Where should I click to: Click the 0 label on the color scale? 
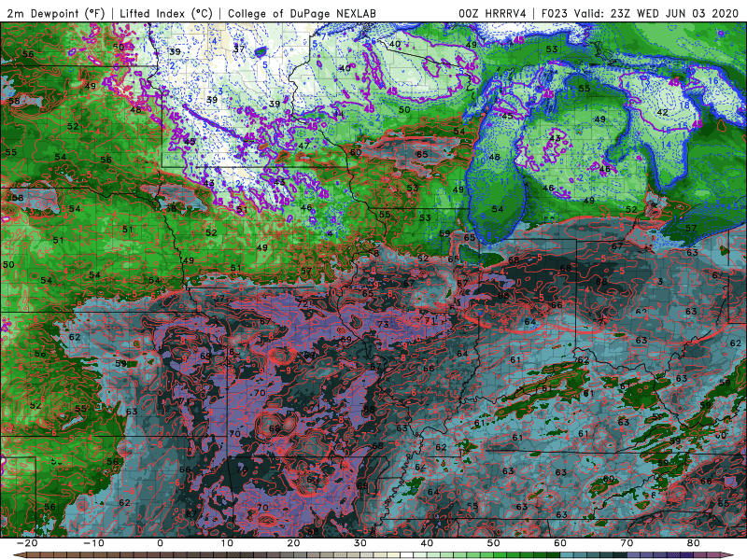pyautogui.click(x=160, y=543)
